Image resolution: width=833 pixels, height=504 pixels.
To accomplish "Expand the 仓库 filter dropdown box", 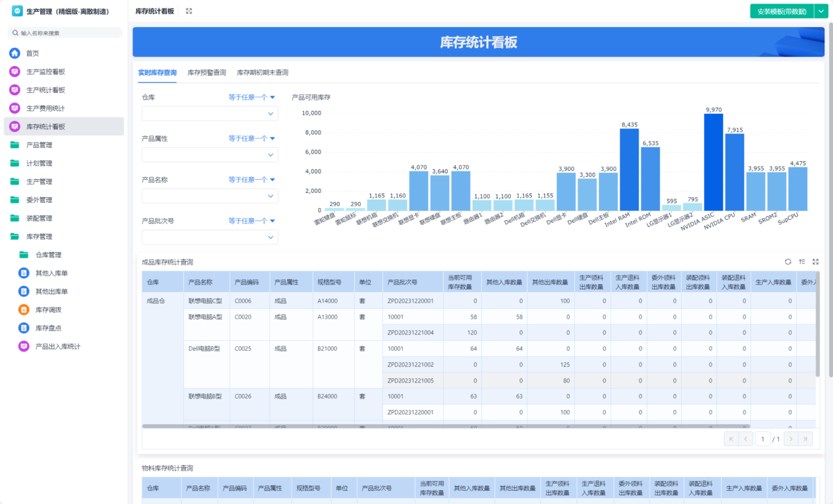I will point(210,114).
